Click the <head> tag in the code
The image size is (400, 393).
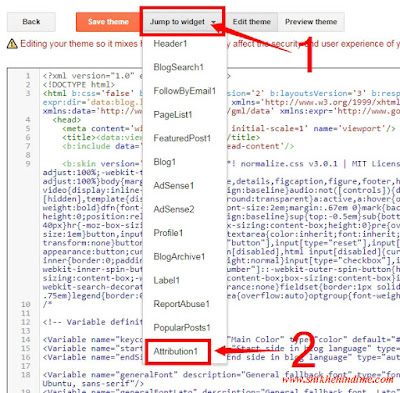tap(67, 120)
